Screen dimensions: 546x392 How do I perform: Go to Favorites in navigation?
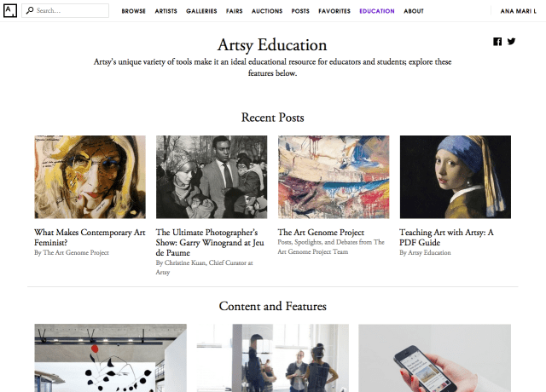334,11
